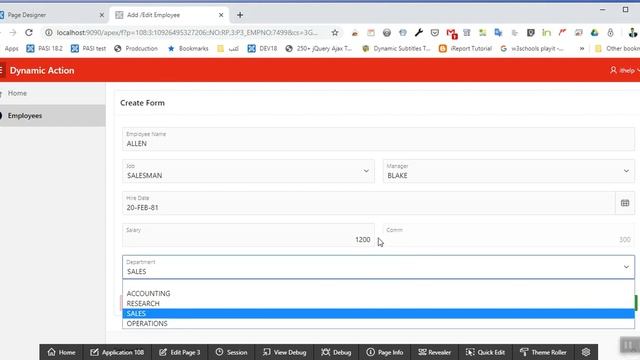
Task: Click View Debug in developer toolbar
Action: pyautogui.click(x=284, y=352)
